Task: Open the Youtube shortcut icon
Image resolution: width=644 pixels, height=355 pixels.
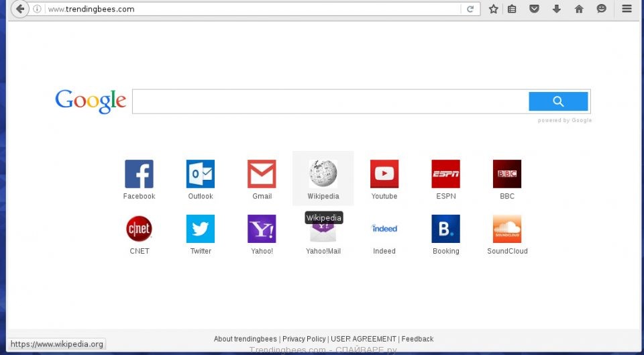Action: 384,174
